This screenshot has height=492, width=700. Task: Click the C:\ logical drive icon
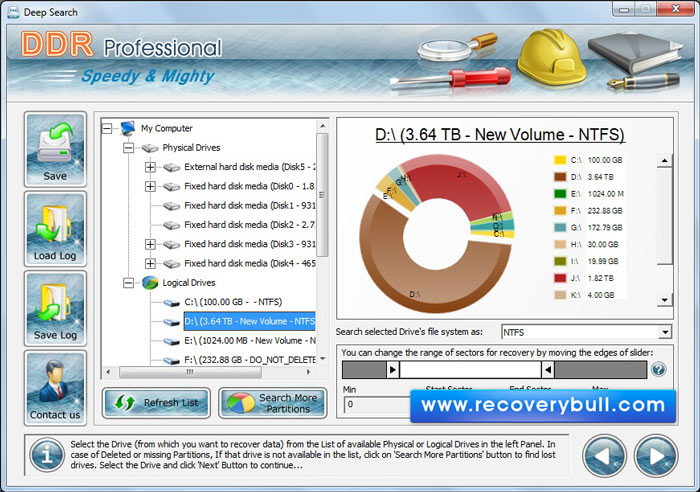(171, 303)
